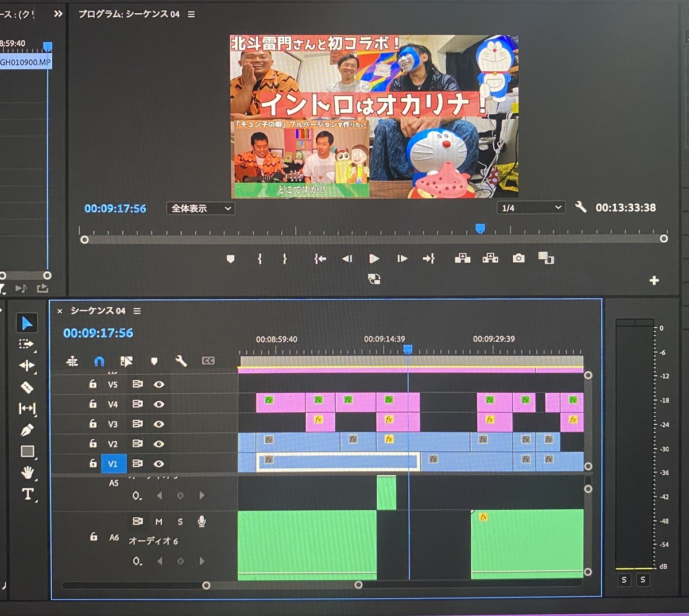Toggle A6 track lock
This screenshot has width=689, height=616.
tap(93, 537)
